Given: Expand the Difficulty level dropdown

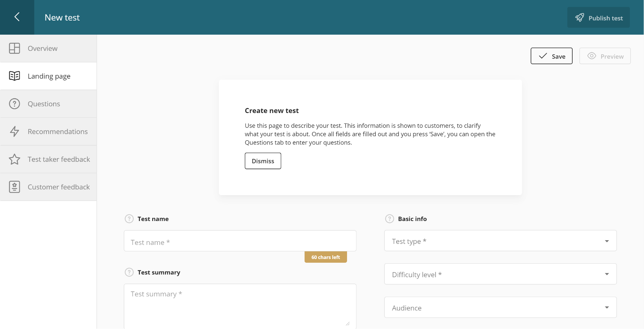Looking at the screenshot, I should 500,274.
